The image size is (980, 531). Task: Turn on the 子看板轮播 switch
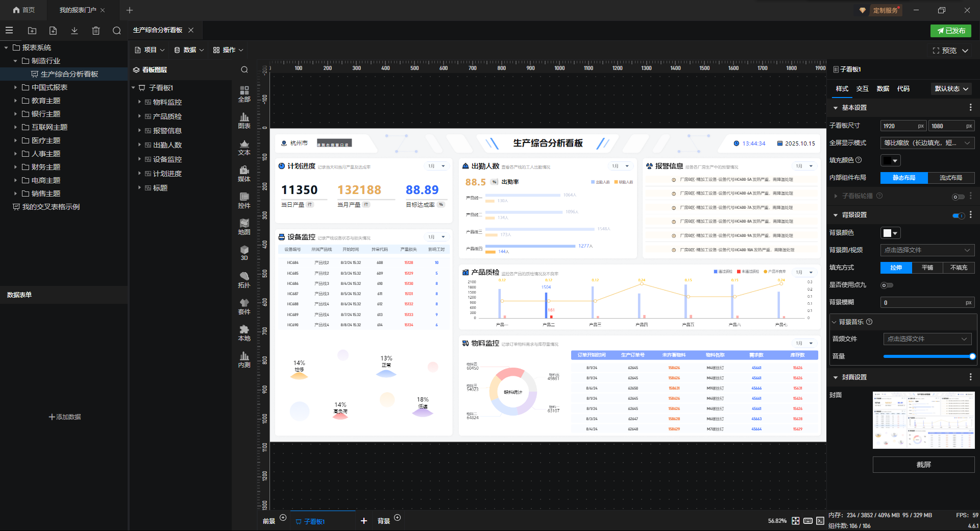pos(958,197)
